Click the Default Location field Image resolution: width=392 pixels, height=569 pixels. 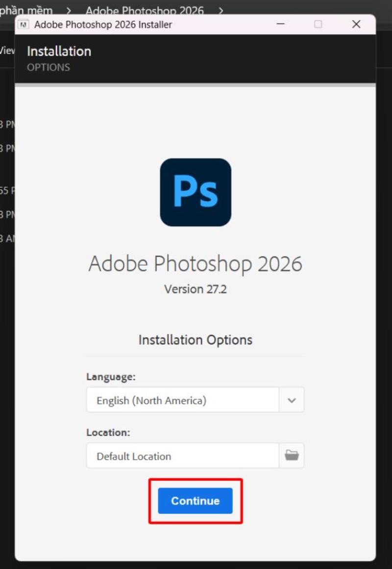[x=182, y=456]
